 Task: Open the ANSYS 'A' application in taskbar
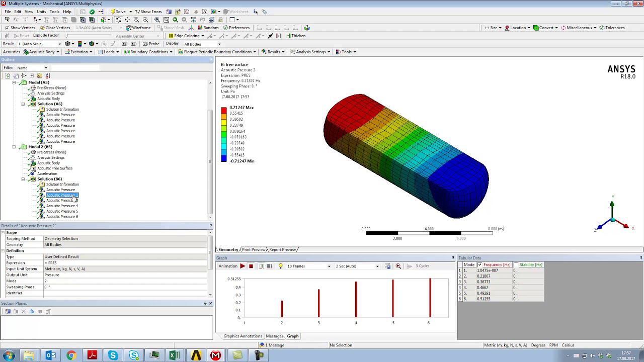click(196, 355)
